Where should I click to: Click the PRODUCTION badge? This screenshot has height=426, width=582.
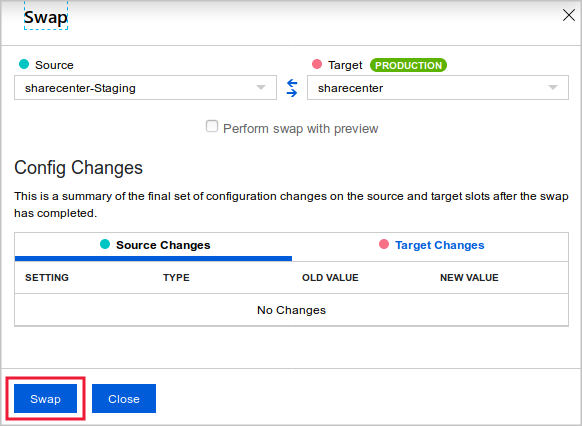pos(408,65)
